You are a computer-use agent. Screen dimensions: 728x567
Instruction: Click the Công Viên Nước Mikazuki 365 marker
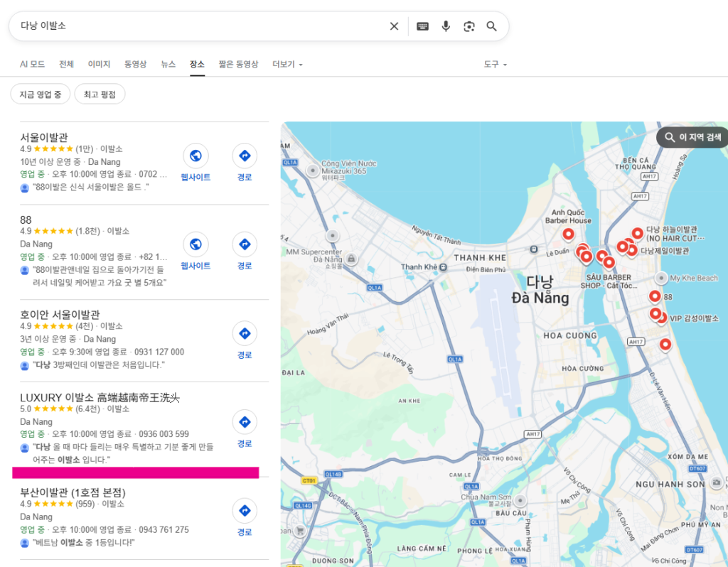pyautogui.click(x=313, y=171)
